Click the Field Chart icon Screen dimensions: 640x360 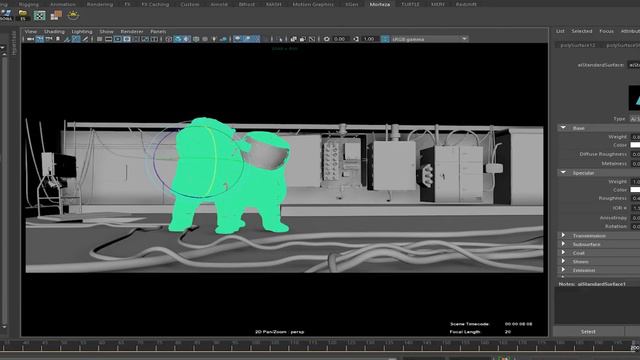(x=136, y=39)
